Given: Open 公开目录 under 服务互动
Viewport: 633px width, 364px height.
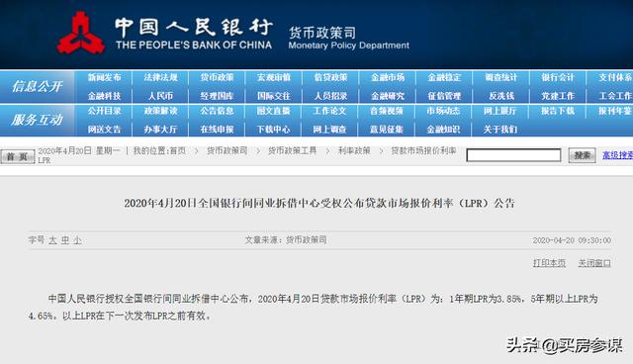Looking at the screenshot, I should click(x=104, y=111).
